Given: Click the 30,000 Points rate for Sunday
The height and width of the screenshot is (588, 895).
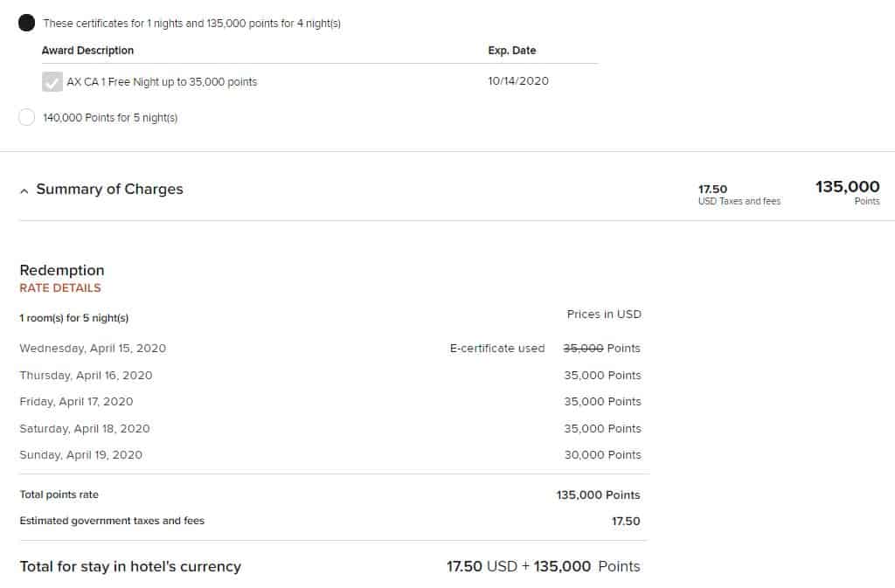Looking at the screenshot, I should coord(602,455).
